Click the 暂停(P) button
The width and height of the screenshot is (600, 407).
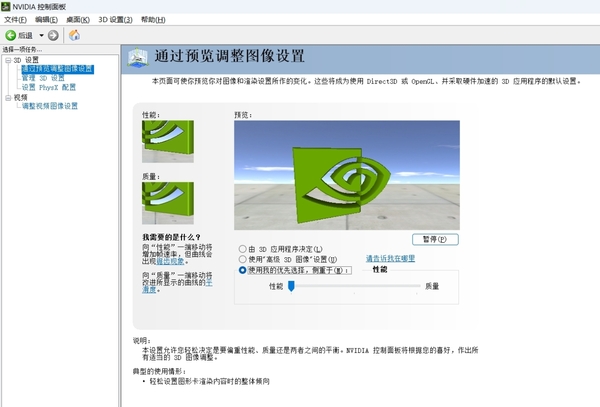coord(435,239)
